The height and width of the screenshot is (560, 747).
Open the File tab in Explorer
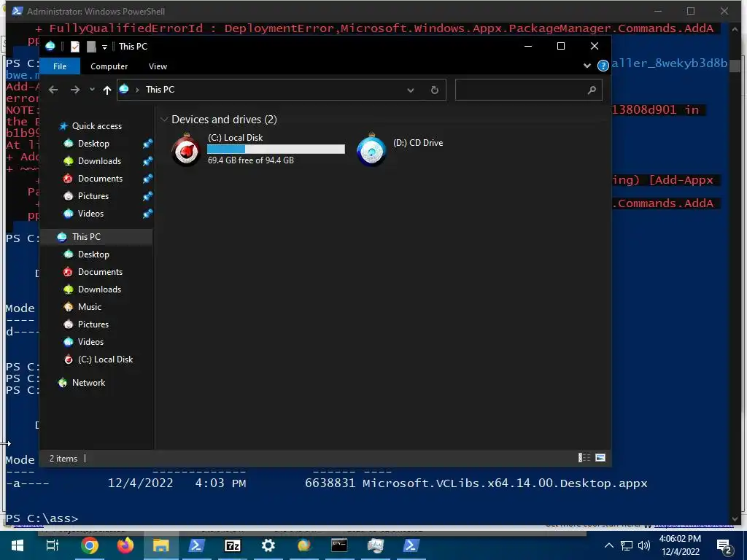(x=60, y=66)
